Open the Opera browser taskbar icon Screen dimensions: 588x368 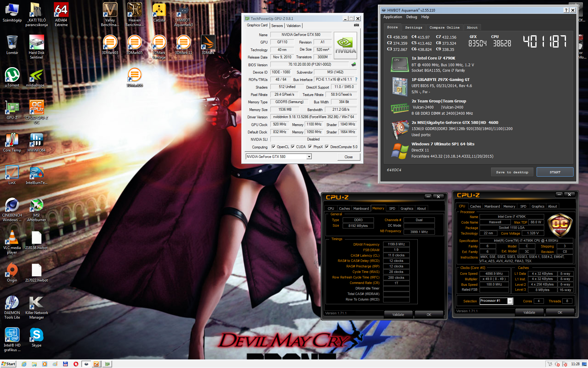pyautogui.click(x=76, y=364)
